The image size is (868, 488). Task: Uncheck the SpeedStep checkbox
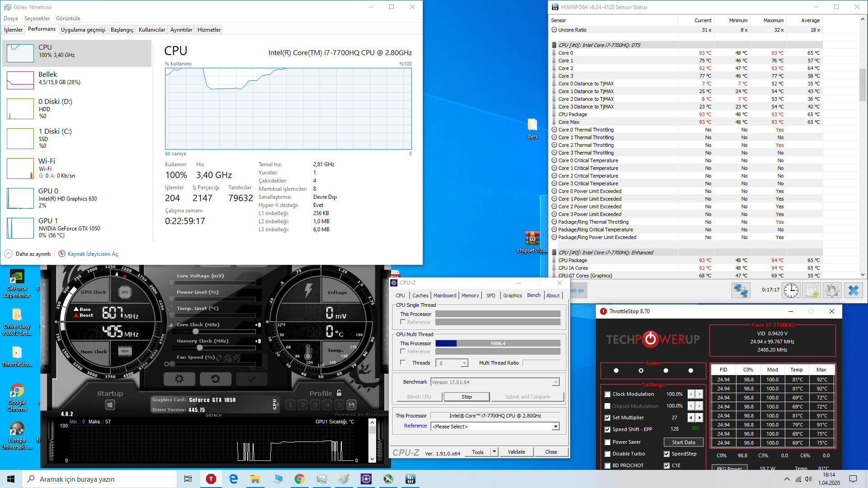tap(666, 454)
